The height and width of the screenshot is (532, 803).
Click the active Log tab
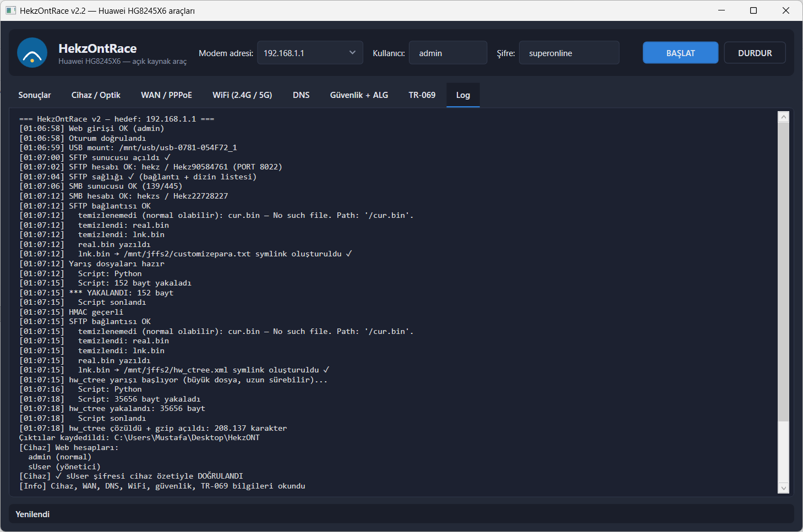463,95
